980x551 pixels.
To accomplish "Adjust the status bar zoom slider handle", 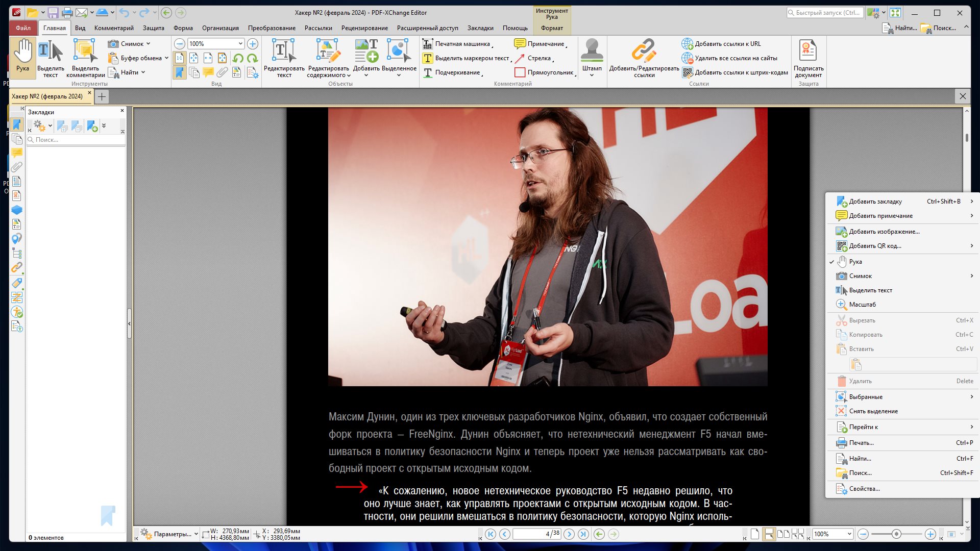I will point(896,534).
